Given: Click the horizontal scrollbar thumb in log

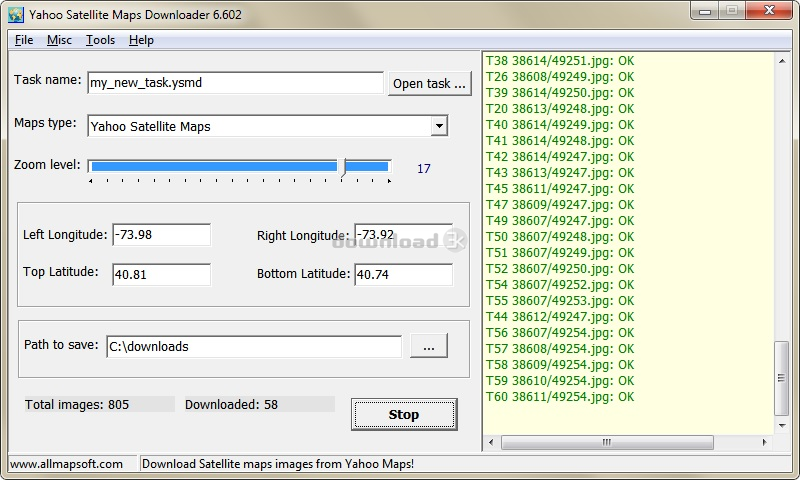Looking at the screenshot, I should (x=607, y=442).
